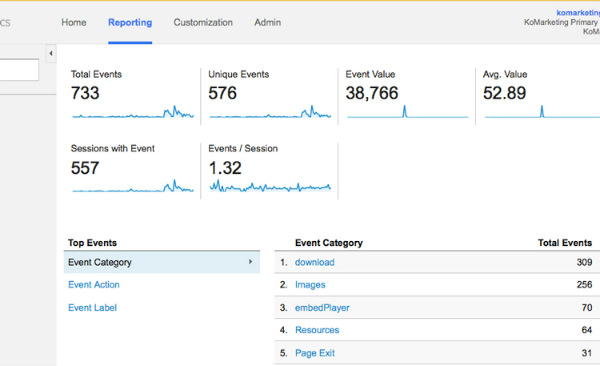This screenshot has width=600, height=366.
Task: Click the search field in left sidebar
Action: (x=19, y=70)
